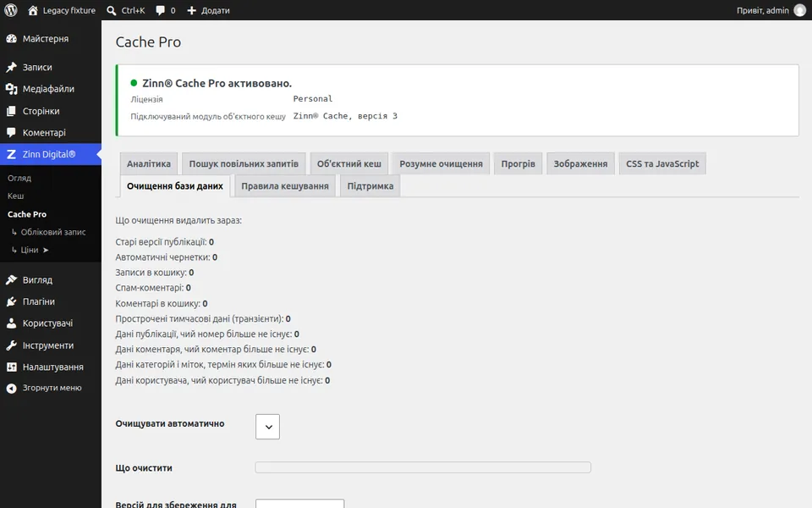This screenshot has height=508, width=812.
Task: Click the Вигляд paintbrush icon
Action: click(11, 280)
